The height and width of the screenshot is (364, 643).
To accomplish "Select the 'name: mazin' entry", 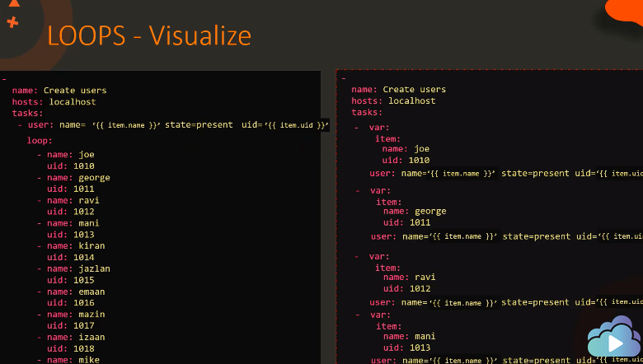I will 76,315.
